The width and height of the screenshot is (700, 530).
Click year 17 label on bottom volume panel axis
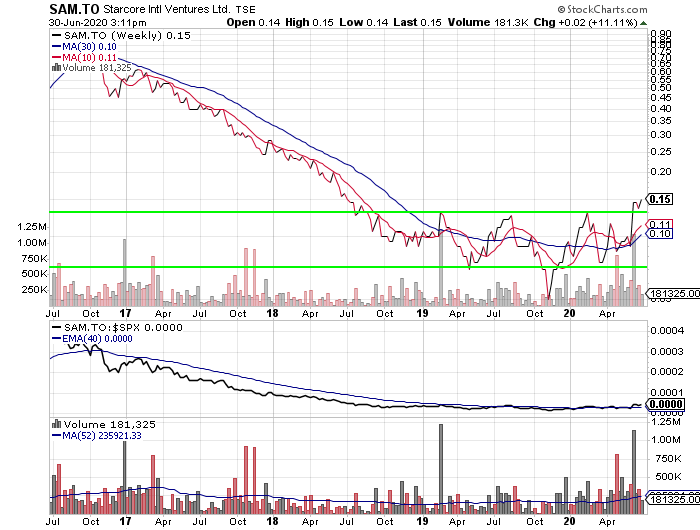click(125, 522)
